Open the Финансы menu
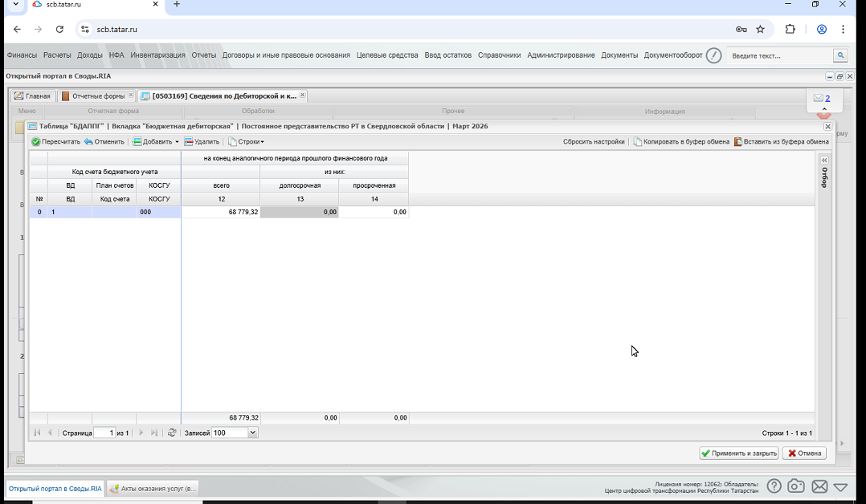 tap(22, 55)
